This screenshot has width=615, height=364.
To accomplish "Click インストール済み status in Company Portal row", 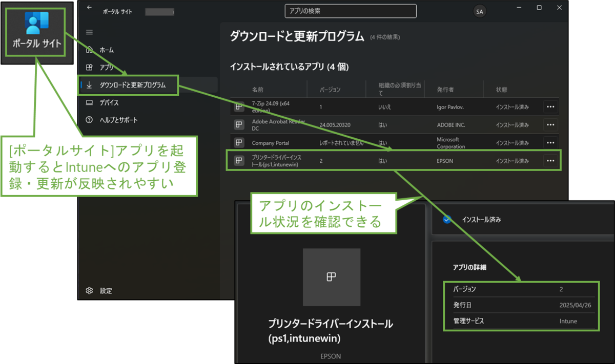I will pyautogui.click(x=512, y=143).
